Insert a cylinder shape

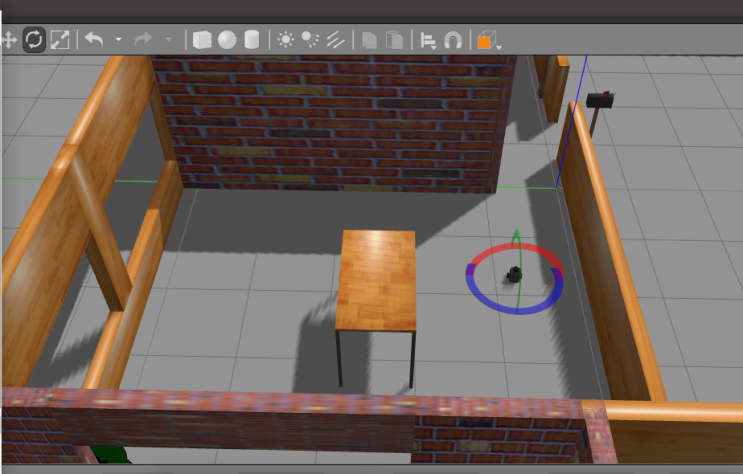pos(252,40)
